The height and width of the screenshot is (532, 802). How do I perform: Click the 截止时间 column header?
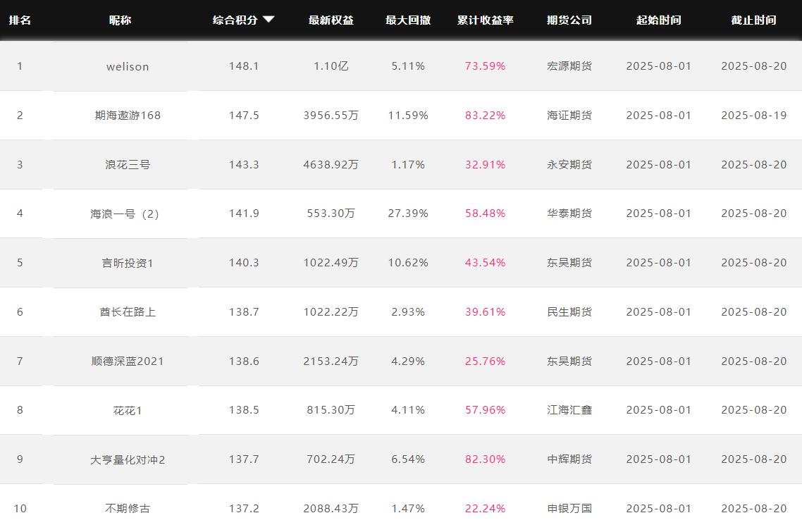(754, 20)
